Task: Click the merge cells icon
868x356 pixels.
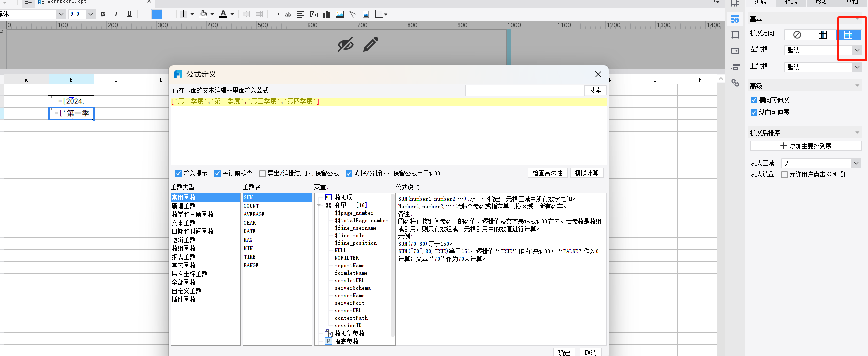Action: point(246,14)
